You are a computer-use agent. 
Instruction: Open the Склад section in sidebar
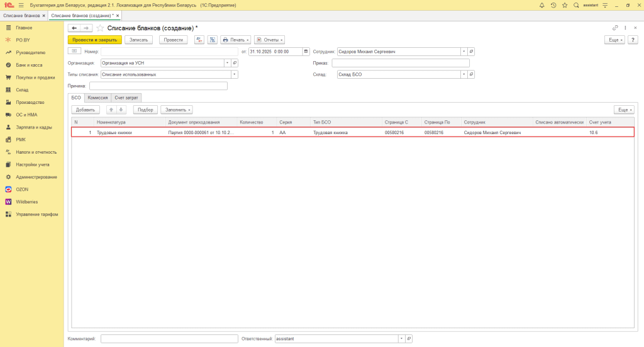[22, 90]
